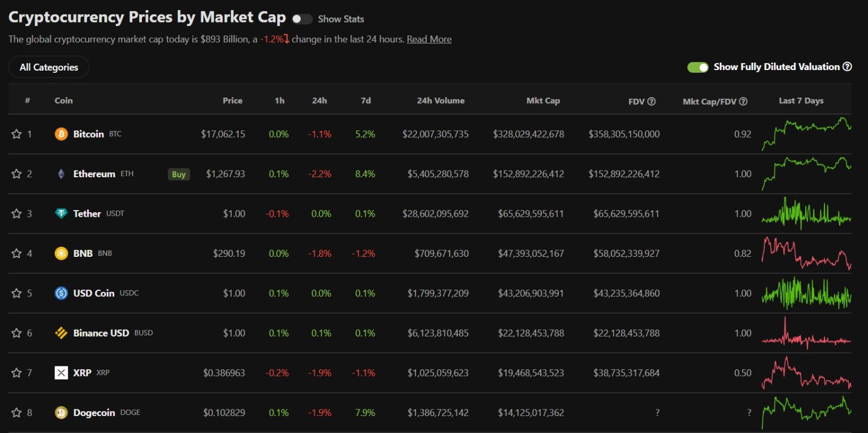Star BNB using its watchlist star
868x433 pixels.
(x=16, y=253)
